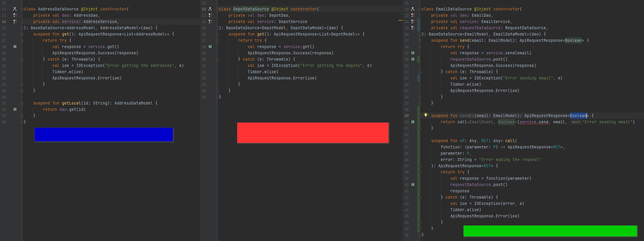Click RequestDataSource type in EmailDataSource constructor
This screenshot has width=644, height=241.
point(526,28)
